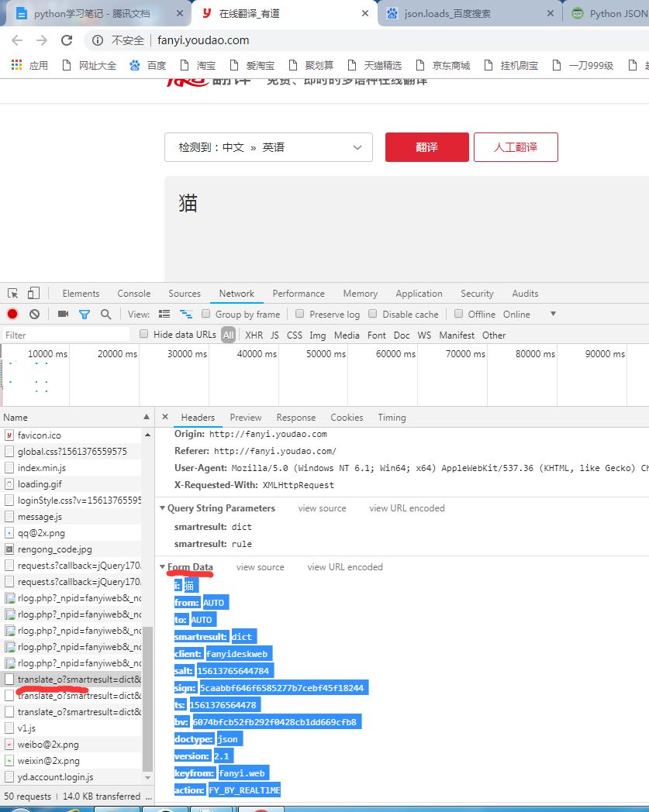The image size is (649, 812).
Task: Stop recording network log with the red button
Action: (12, 314)
